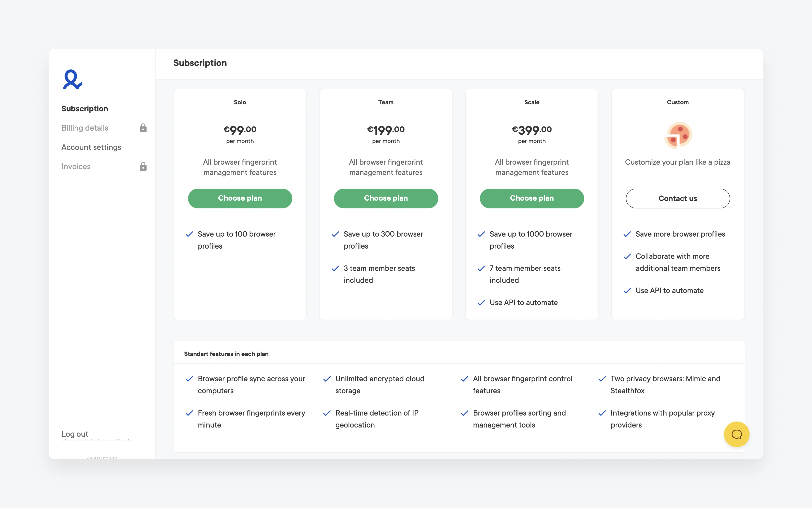Image resolution: width=812 pixels, height=508 pixels.
Task: Click Contact us for Custom plan
Action: point(678,198)
